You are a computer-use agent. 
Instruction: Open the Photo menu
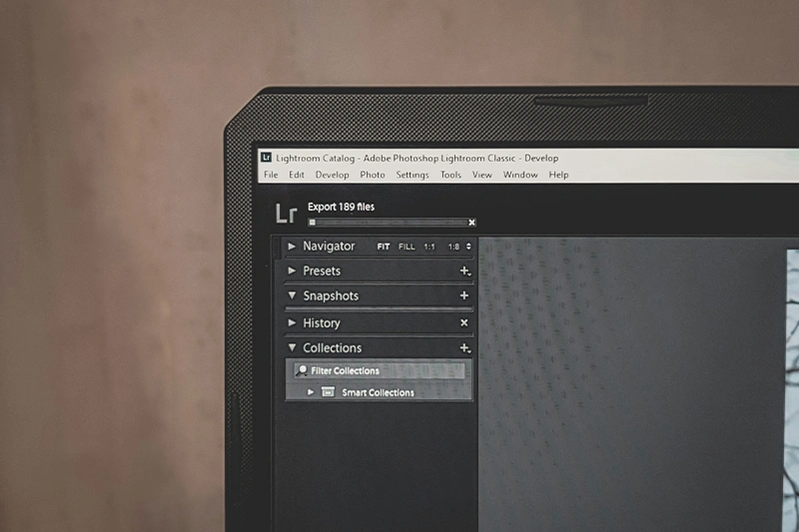[x=372, y=175]
